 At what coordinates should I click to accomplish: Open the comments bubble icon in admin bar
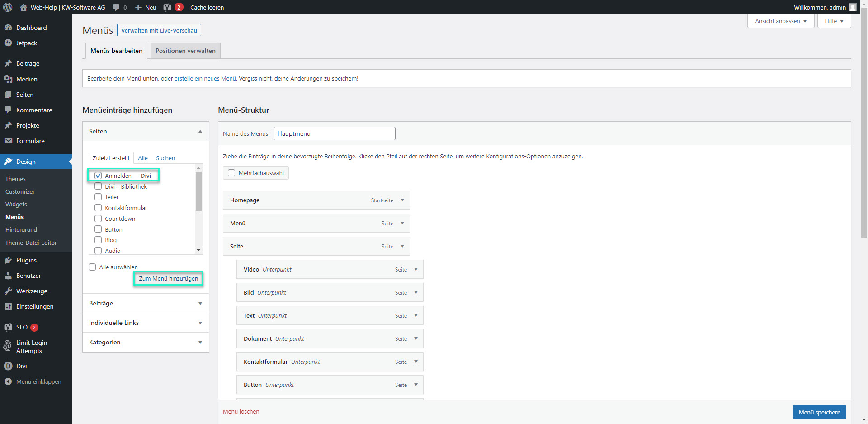pos(117,7)
